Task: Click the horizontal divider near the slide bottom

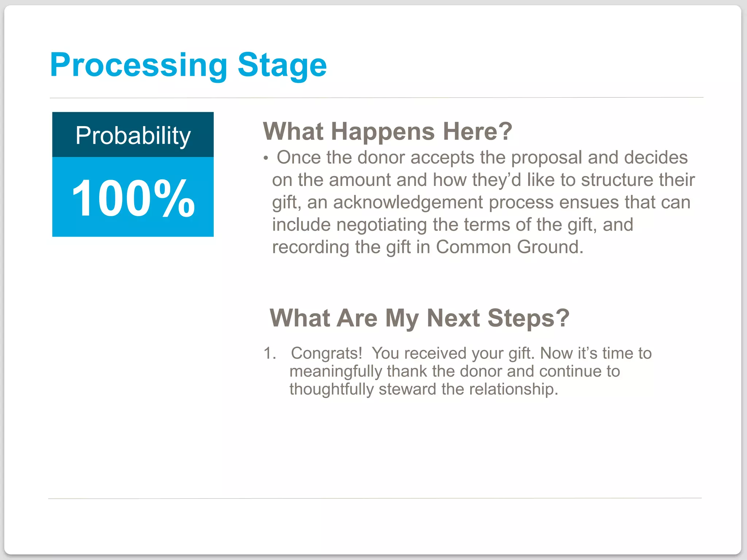Action: pyautogui.click(x=375, y=498)
